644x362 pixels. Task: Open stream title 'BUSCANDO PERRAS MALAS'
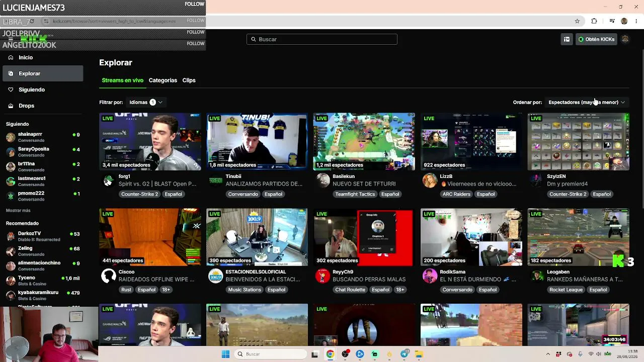tap(369, 280)
